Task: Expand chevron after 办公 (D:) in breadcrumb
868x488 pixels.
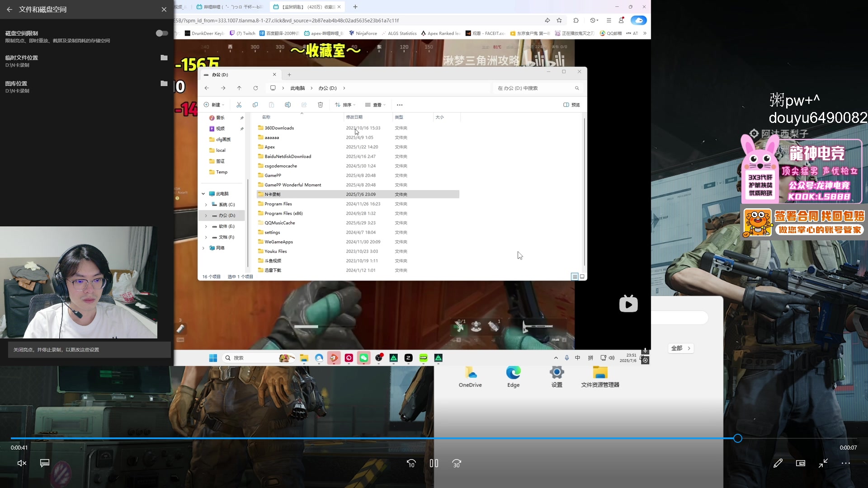Action: click(344, 88)
